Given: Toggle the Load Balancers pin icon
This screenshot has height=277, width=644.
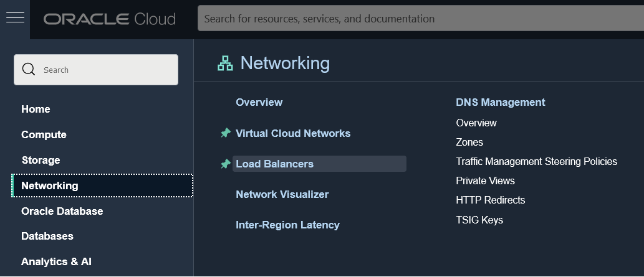Looking at the screenshot, I should pos(226,164).
